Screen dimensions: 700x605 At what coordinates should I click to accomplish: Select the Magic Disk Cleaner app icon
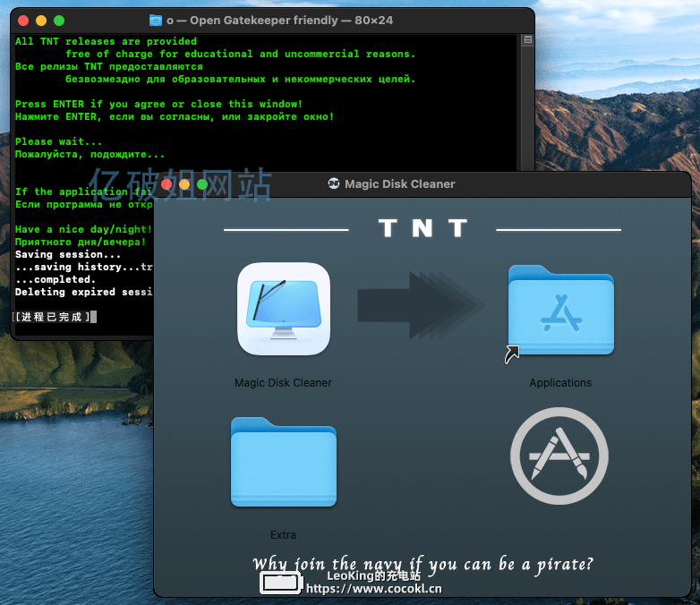pyautogui.click(x=284, y=309)
